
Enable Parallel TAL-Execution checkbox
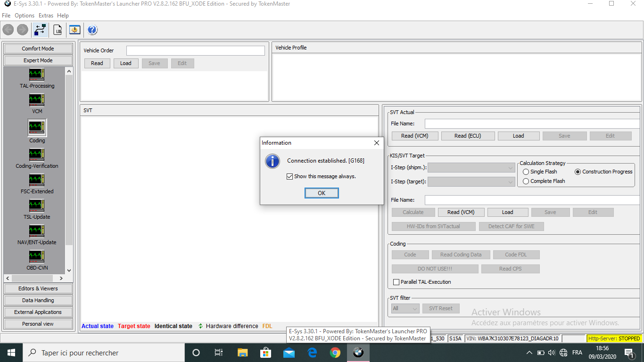396,282
